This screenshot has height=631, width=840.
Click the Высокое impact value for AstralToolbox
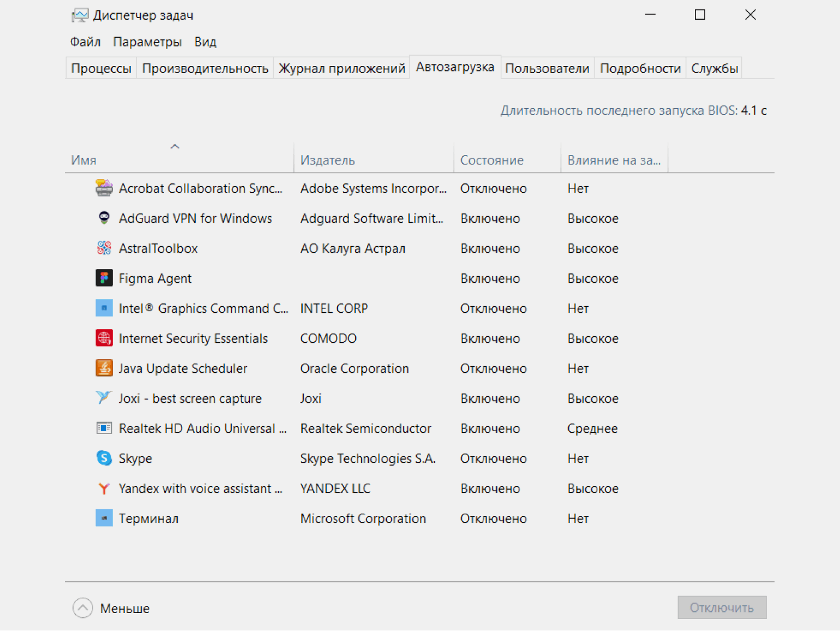pos(592,248)
